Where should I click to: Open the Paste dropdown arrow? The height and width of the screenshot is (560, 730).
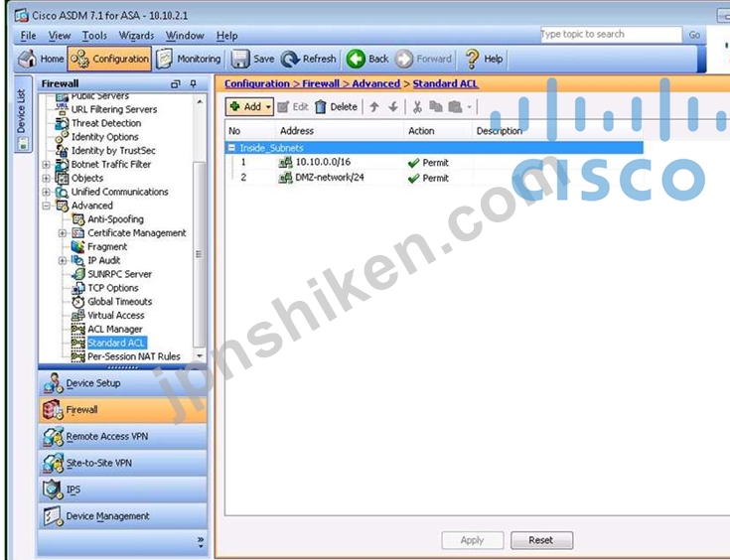469,107
